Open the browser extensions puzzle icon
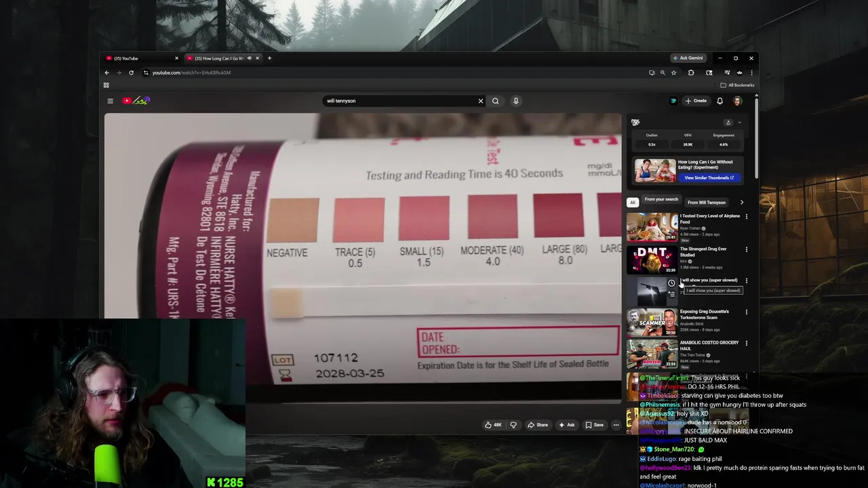Screen dimensions: 868x488 [691, 73]
